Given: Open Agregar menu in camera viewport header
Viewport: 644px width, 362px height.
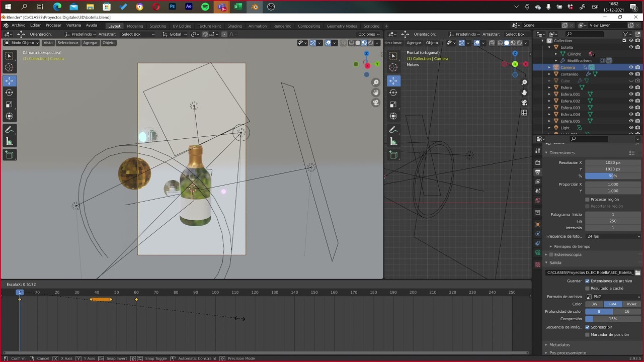Looking at the screenshot, I should point(91,43).
